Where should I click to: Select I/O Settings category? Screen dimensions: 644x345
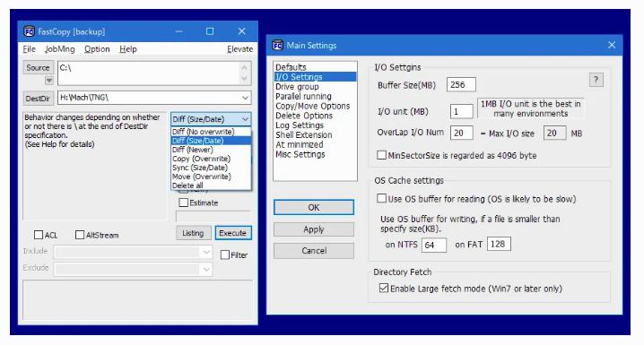[x=315, y=77]
